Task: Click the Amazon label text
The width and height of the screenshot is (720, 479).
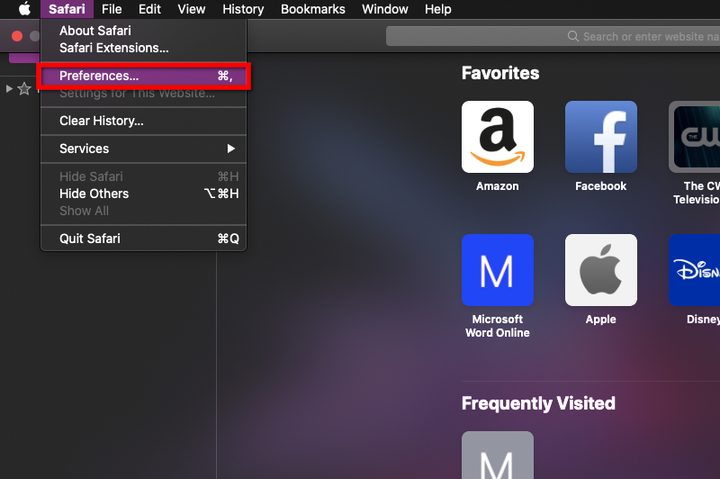Action: [x=497, y=186]
